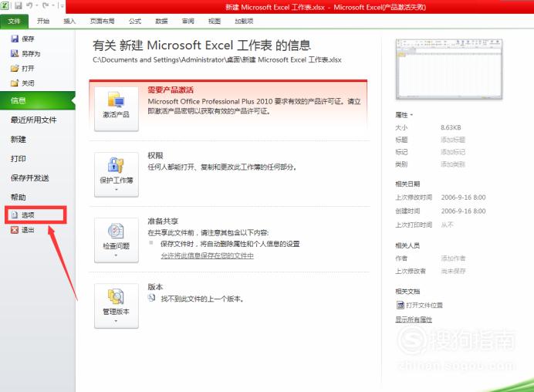This screenshot has width=534, height=392.
Task: Click the 需要产品激活 heading text
Action: tap(171, 90)
